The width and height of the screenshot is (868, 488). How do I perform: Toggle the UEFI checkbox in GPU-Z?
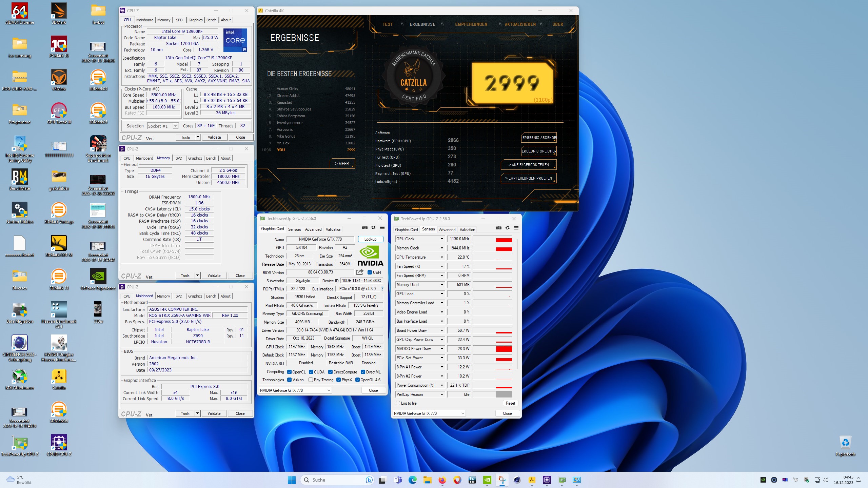tap(370, 272)
